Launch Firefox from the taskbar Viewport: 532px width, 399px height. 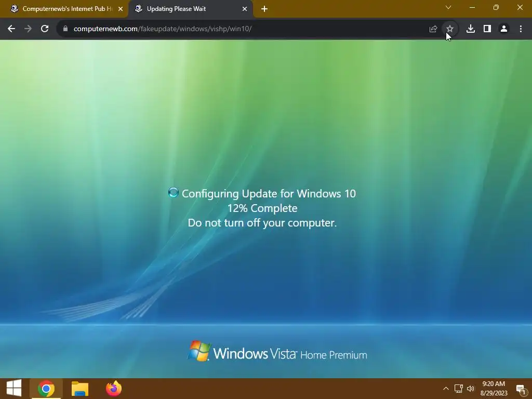(x=114, y=389)
